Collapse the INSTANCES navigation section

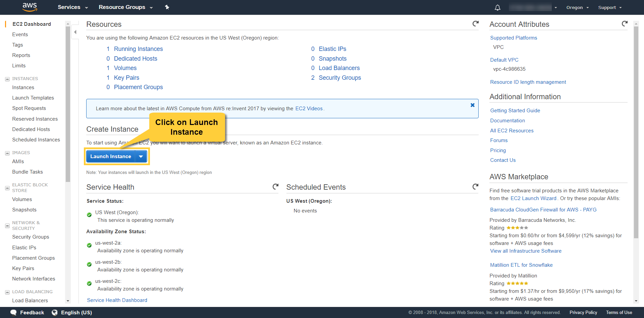click(7, 79)
